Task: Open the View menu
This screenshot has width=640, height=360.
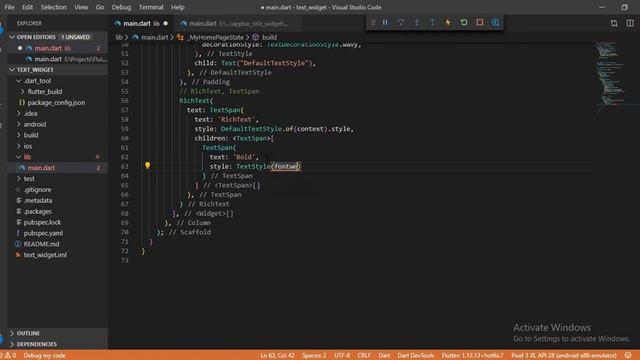Action: point(81,7)
